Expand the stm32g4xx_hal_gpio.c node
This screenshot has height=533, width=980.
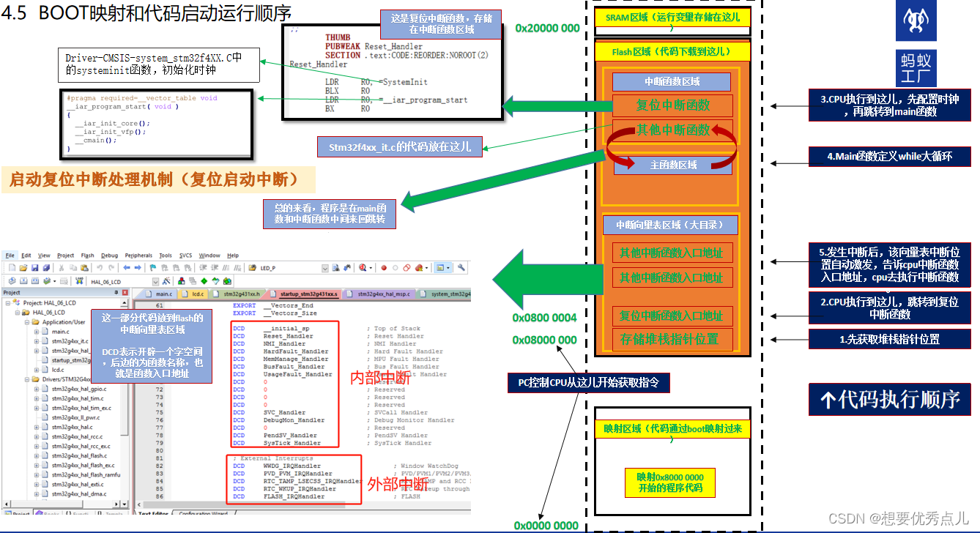point(37,389)
